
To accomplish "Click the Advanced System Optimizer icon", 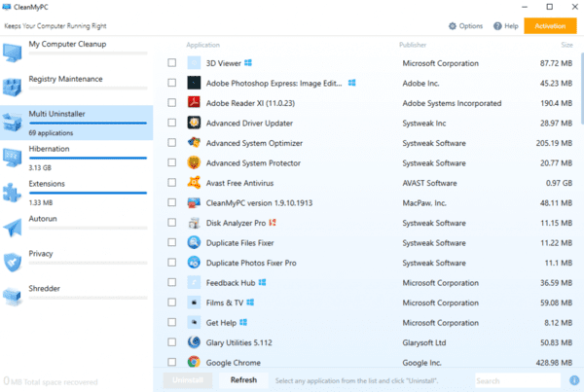I will click(x=194, y=143).
